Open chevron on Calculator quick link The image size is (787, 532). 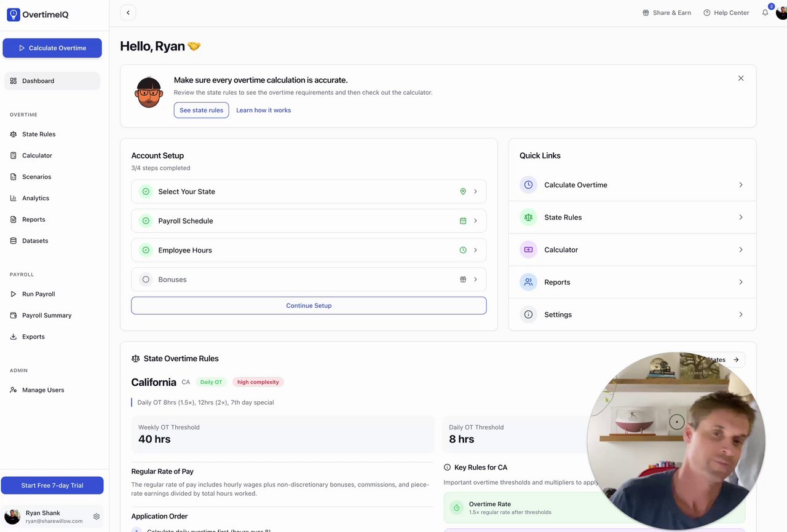point(741,250)
